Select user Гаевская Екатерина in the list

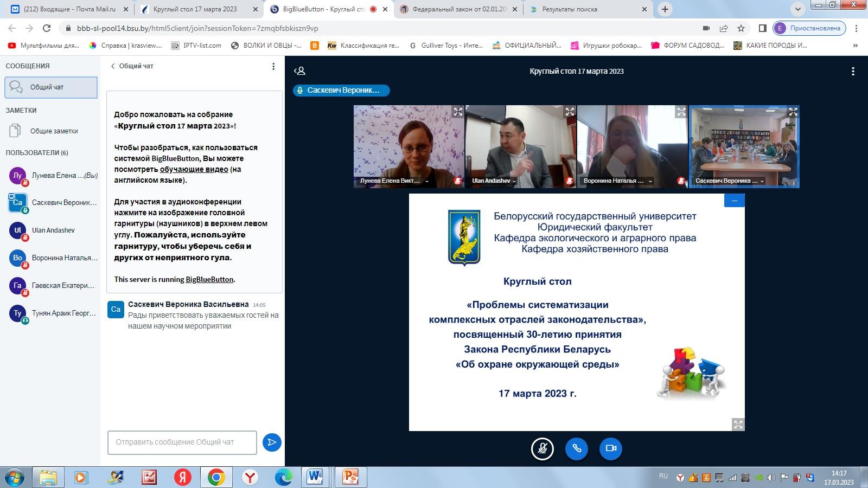pyautogui.click(x=62, y=285)
